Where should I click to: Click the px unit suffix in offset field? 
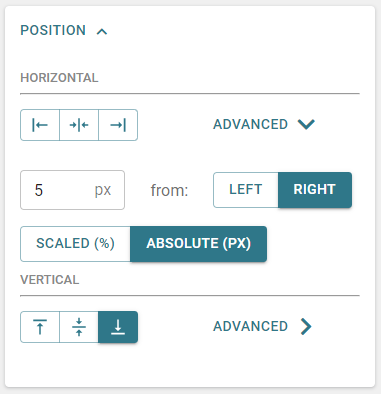click(x=103, y=190)
